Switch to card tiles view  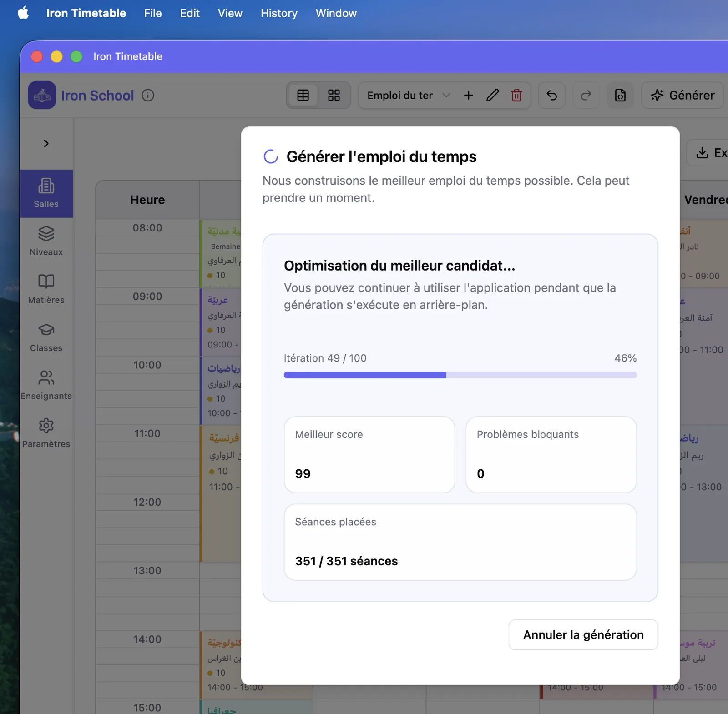point(334,95)
